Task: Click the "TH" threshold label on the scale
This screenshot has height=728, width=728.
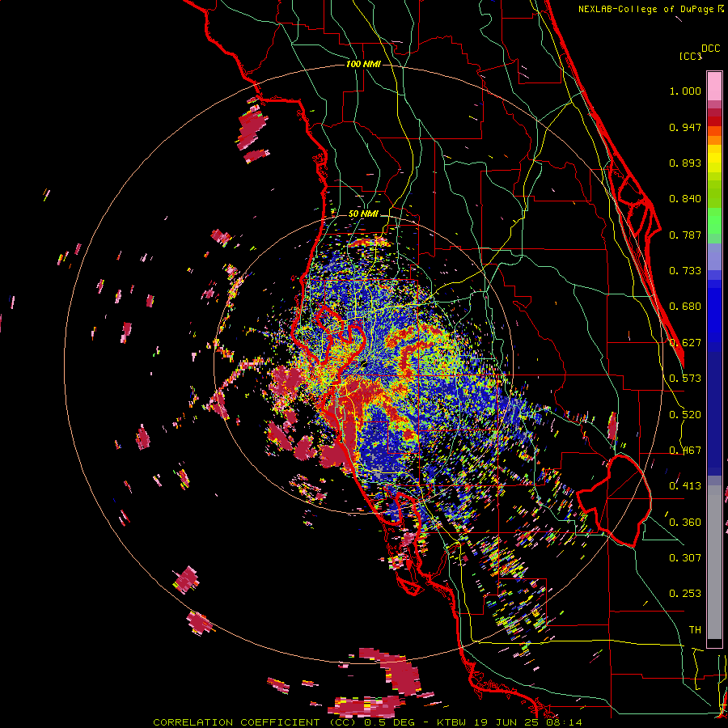Action: tap(695, 630)
